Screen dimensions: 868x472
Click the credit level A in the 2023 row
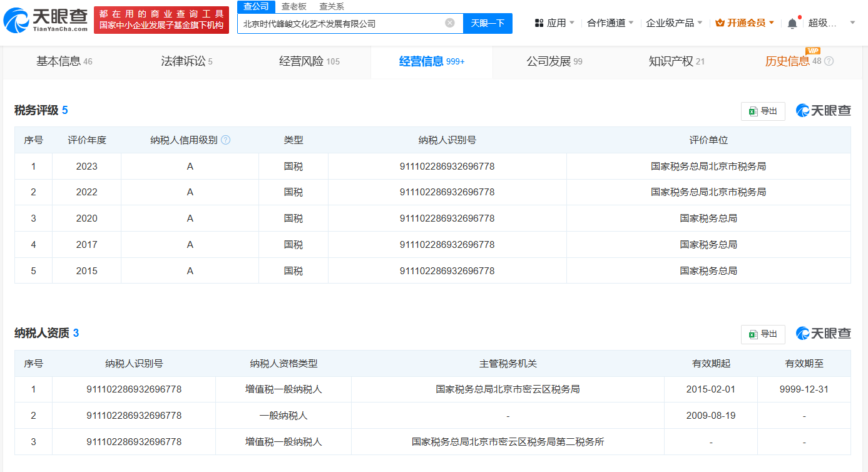[190, 167]
